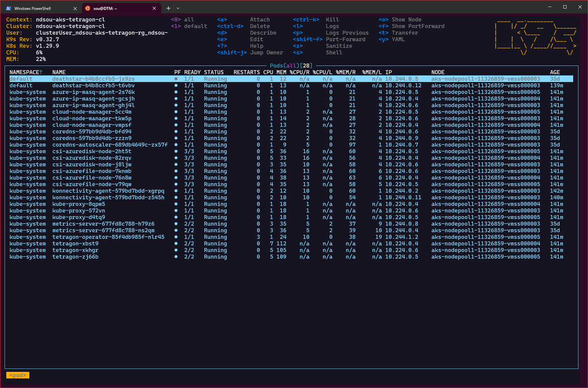
Task: Maximize the terminal window
Action: (565, 7)
